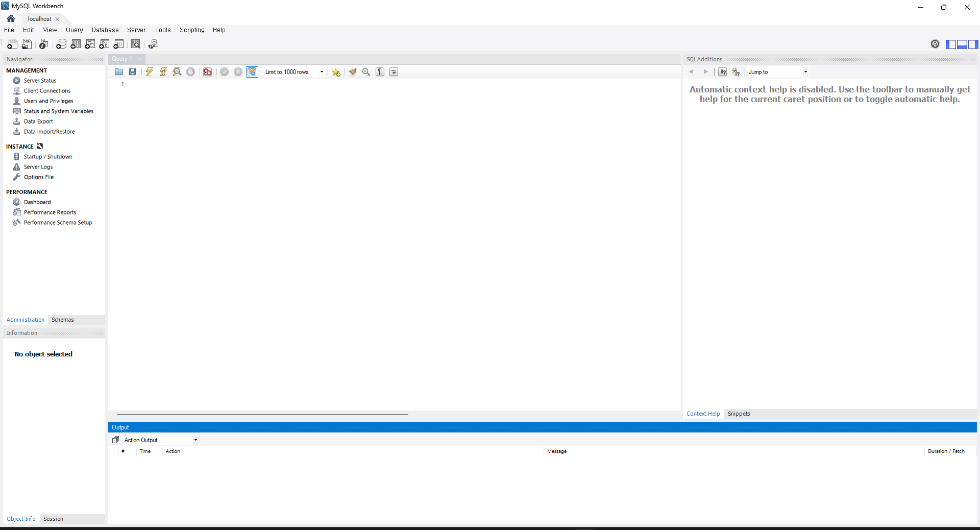
Task: Close the localhost connection tab
Action: (58, 19)
